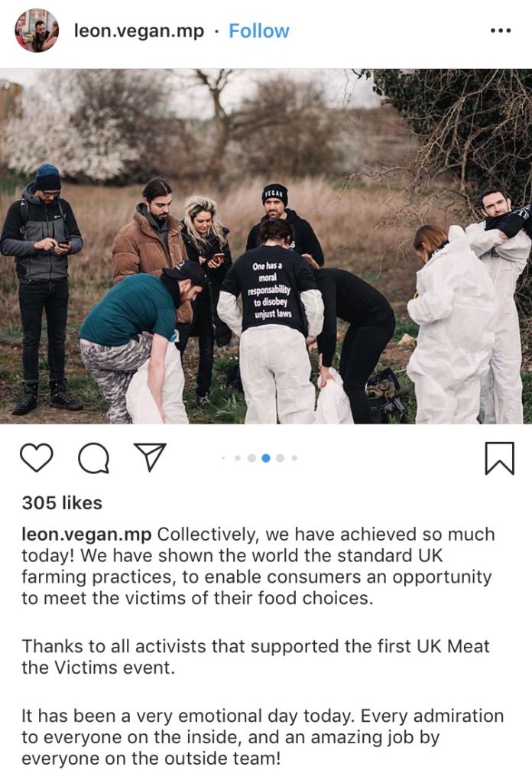The width and height of the screenshot is (532, 783).
Task: Jump to the first carousel dot
Action: tap(224, 458)
